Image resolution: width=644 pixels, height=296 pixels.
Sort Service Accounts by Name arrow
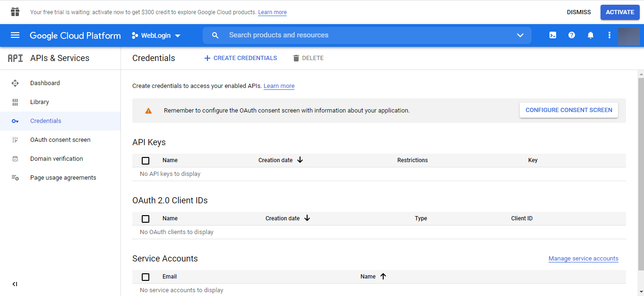(383, 277)
